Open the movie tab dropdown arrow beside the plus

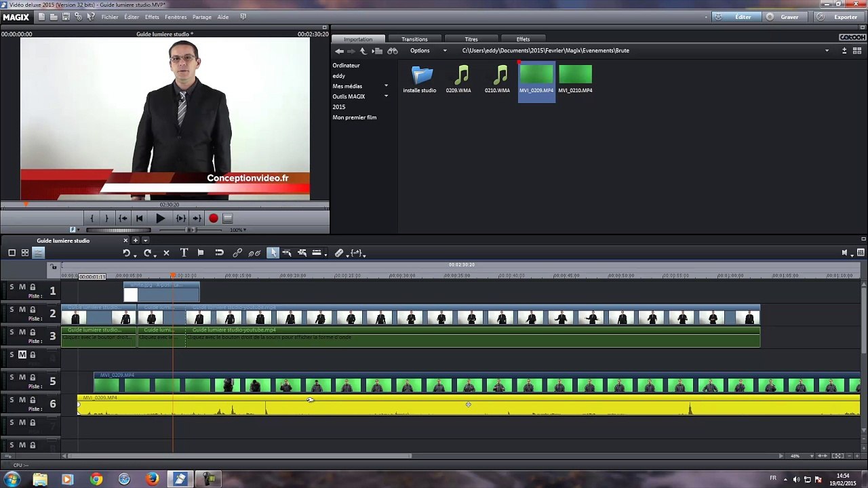point(145,241)
